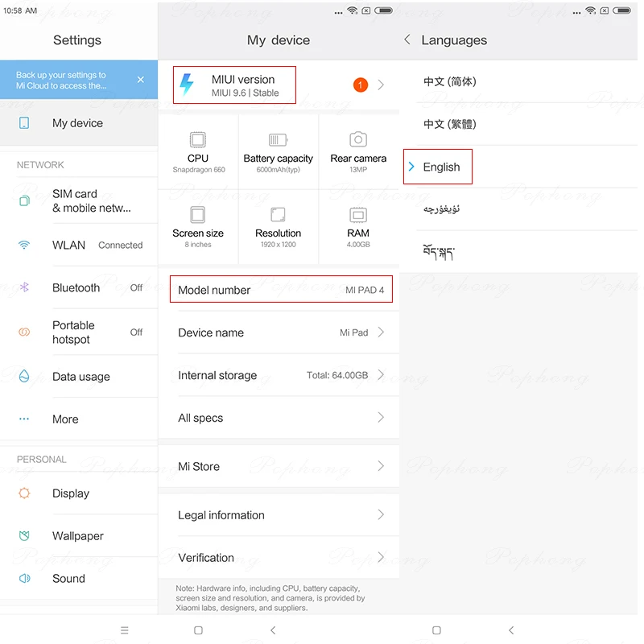Open Device name via its chevron

pyautogui.click(x=381, y=332)
